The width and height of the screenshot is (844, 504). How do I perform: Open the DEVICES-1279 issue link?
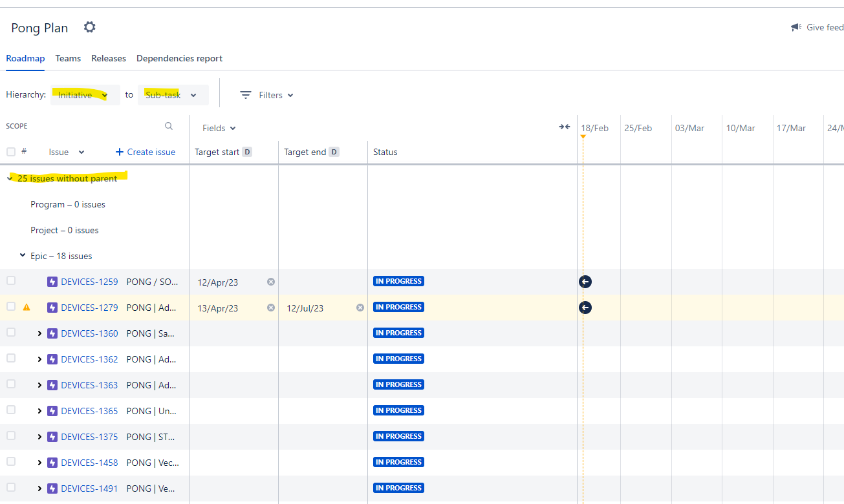tap(89, 308)
